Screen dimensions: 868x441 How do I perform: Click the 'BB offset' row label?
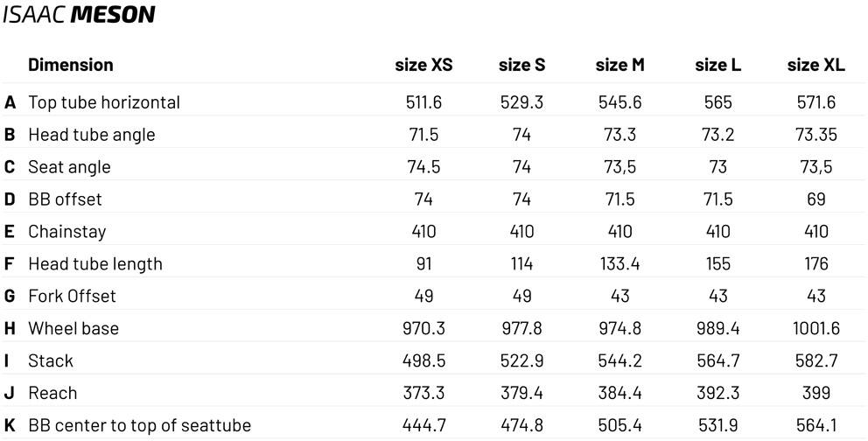click(65, 199)
